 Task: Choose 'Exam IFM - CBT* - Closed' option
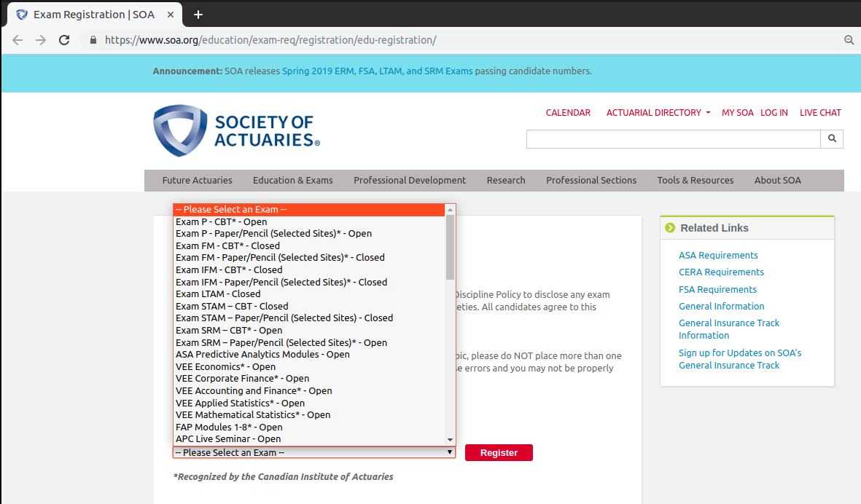click(x=309, y=269)
